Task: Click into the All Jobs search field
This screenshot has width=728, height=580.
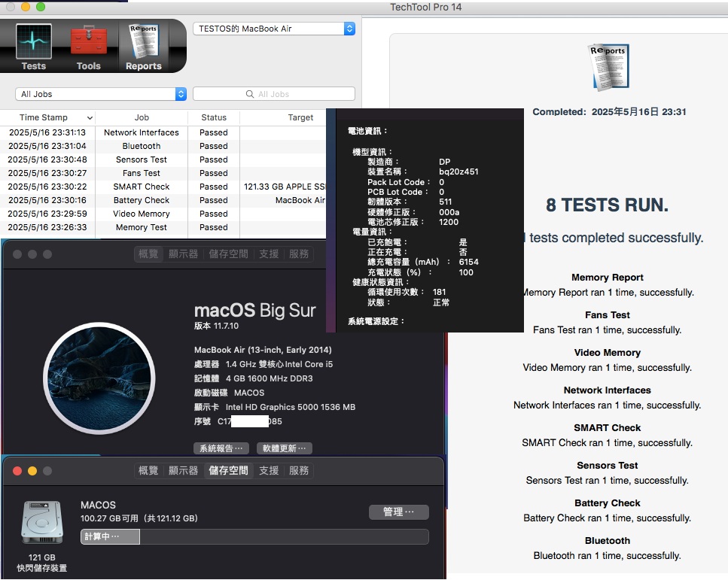Action: pyautogui.click(x=274, y=94)
